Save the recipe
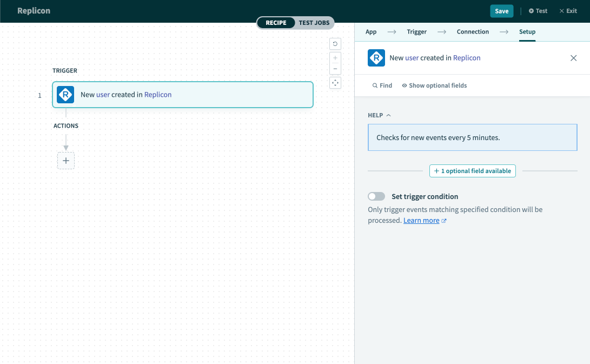Viewport: 590px width, 364px height. [501, 11]
